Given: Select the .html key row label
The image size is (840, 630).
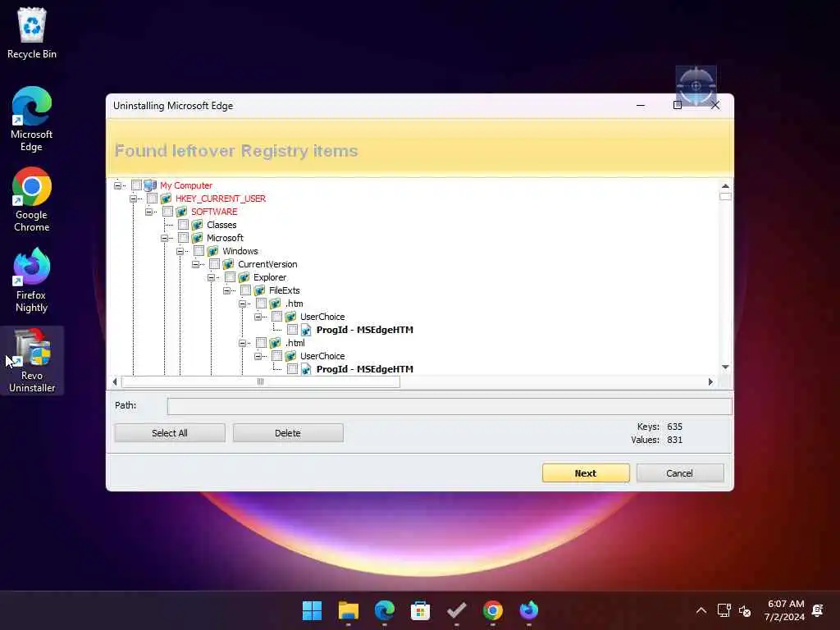Looking at the screenshot, I should (294, 343).
